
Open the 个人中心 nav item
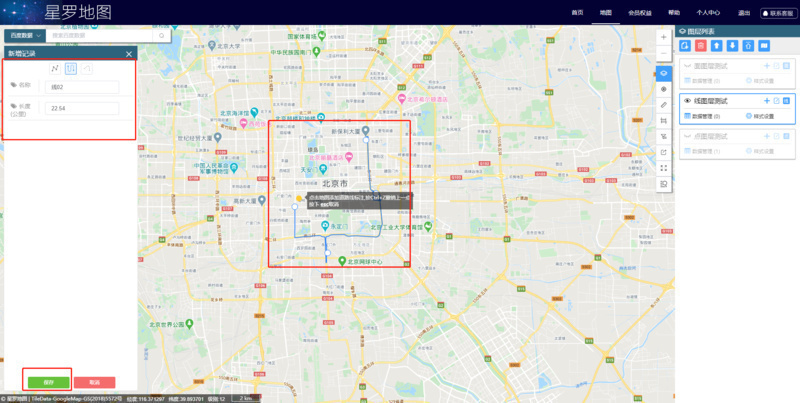(708, 13)
